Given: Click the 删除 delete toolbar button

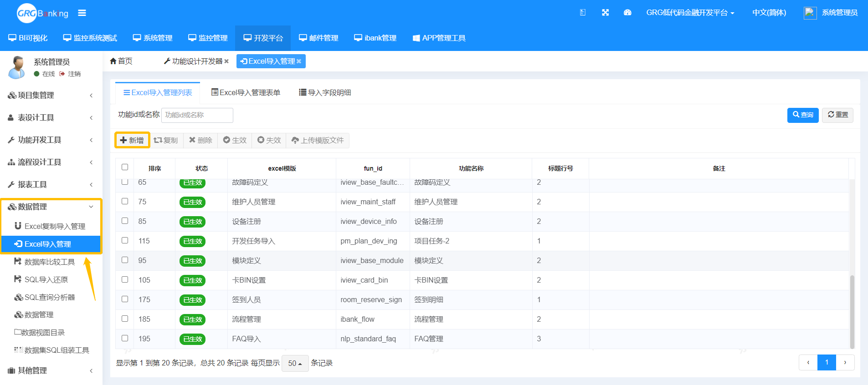Looking at the screenshot, I should coord(200,140).
